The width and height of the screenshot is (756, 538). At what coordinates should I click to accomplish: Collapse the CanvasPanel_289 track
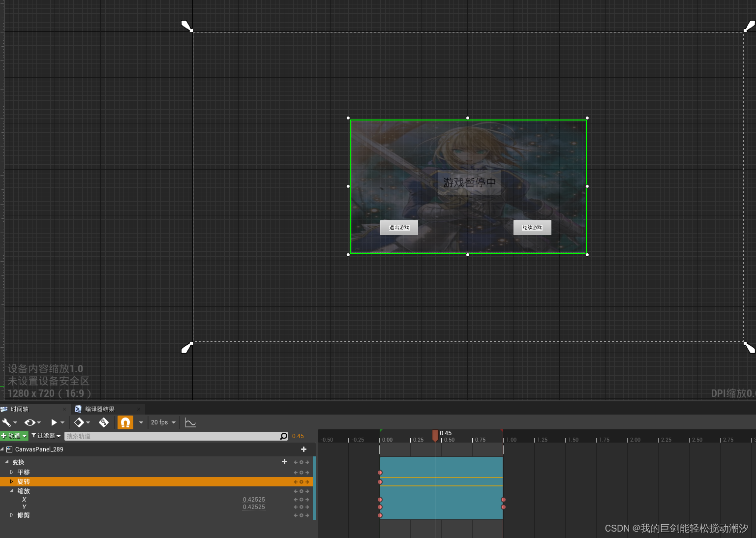(x=2, y=449)
